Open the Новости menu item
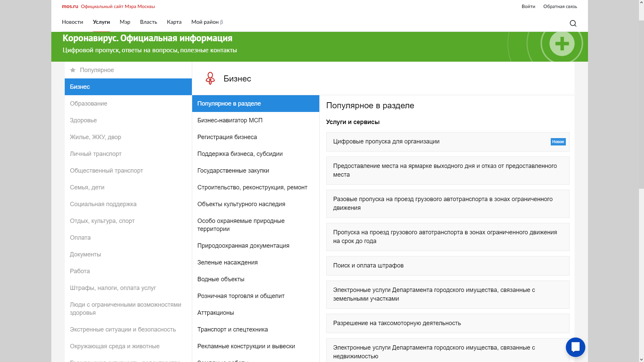 coord(72,22)
